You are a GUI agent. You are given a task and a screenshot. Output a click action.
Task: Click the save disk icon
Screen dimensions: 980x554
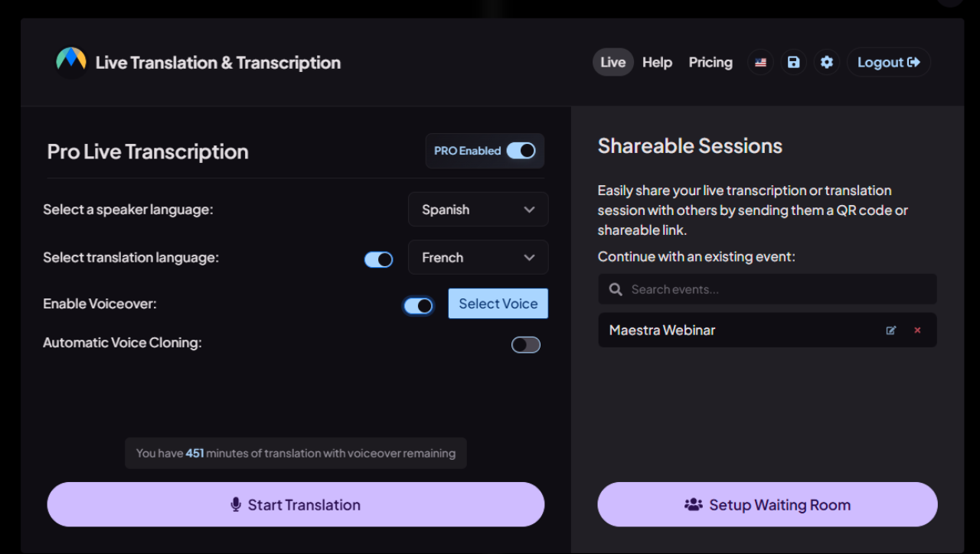(793, 63)
